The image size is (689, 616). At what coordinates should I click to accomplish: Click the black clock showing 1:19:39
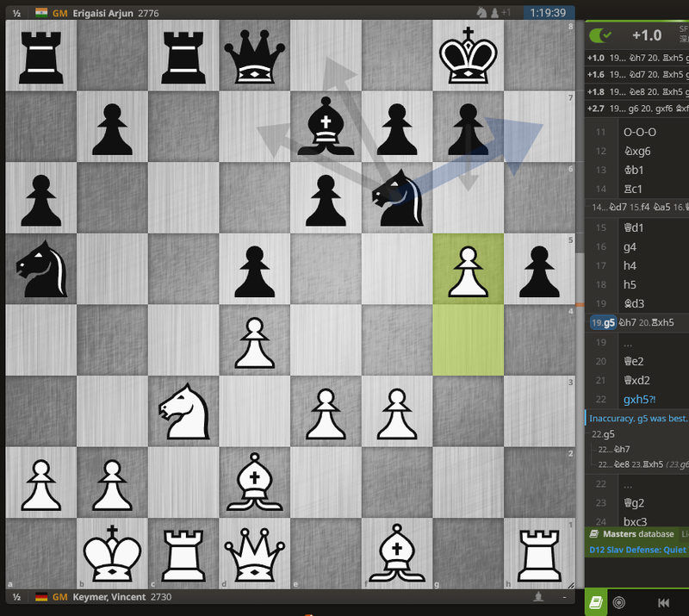tap(549, 13)
